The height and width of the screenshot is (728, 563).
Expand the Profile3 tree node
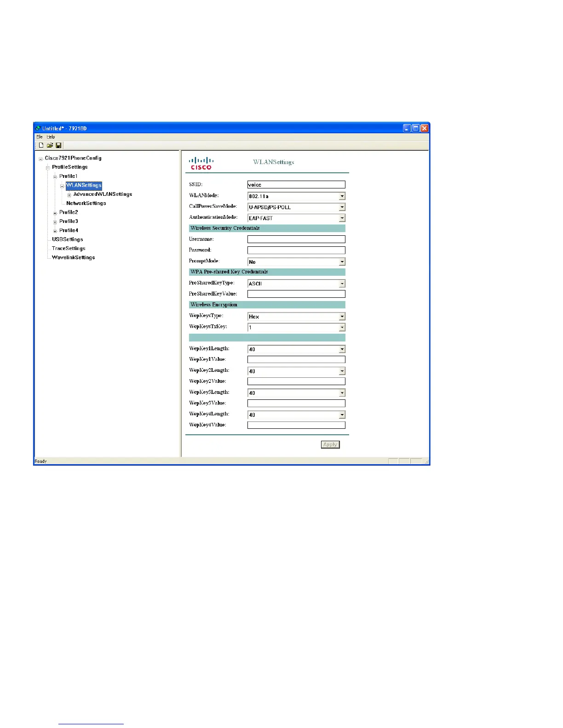pos(55,222)
